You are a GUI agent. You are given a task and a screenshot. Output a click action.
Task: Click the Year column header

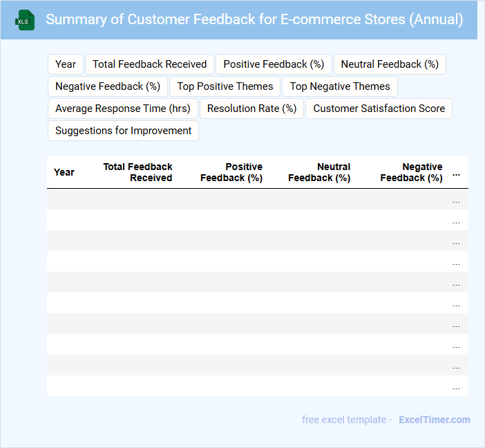[x=64, y=172]
